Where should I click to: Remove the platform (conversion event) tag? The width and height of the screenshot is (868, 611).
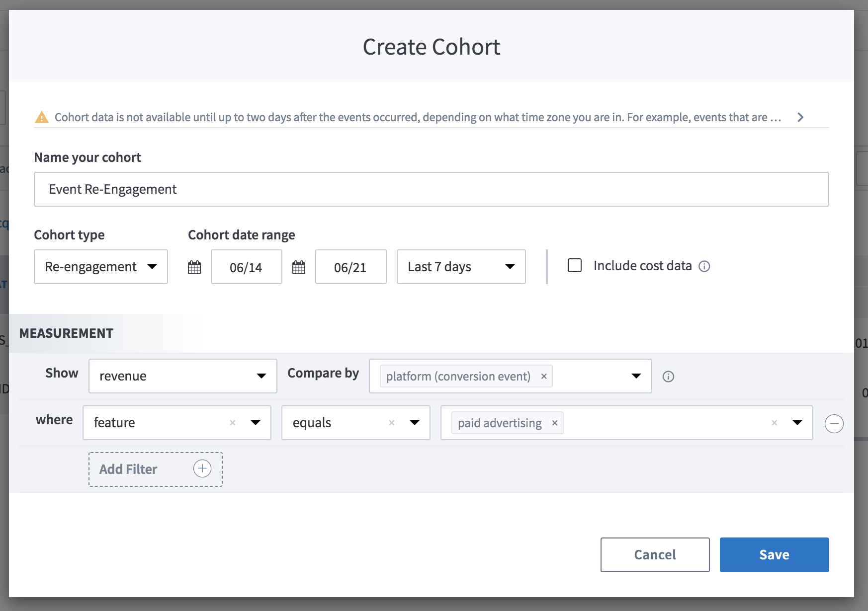[x=544, y=377]
